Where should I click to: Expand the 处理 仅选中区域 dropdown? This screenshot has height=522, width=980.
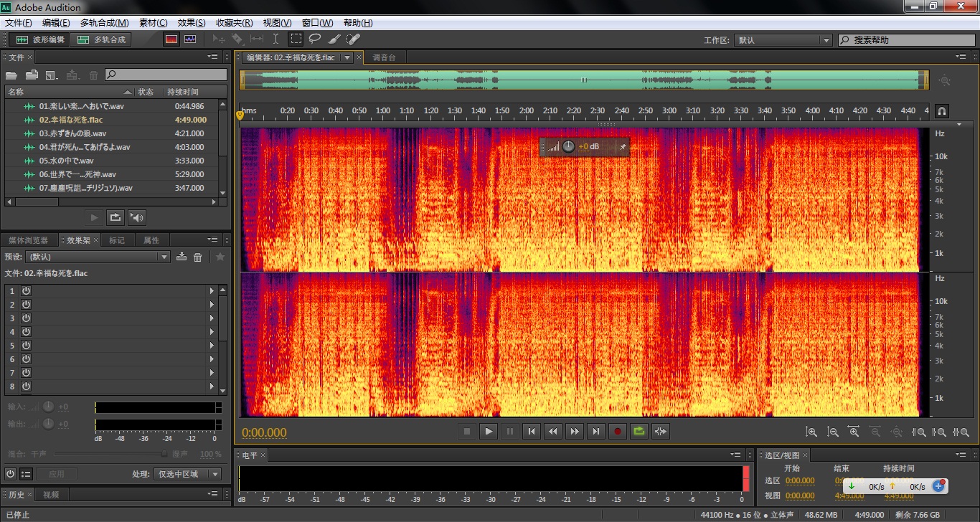coord(188,474)
